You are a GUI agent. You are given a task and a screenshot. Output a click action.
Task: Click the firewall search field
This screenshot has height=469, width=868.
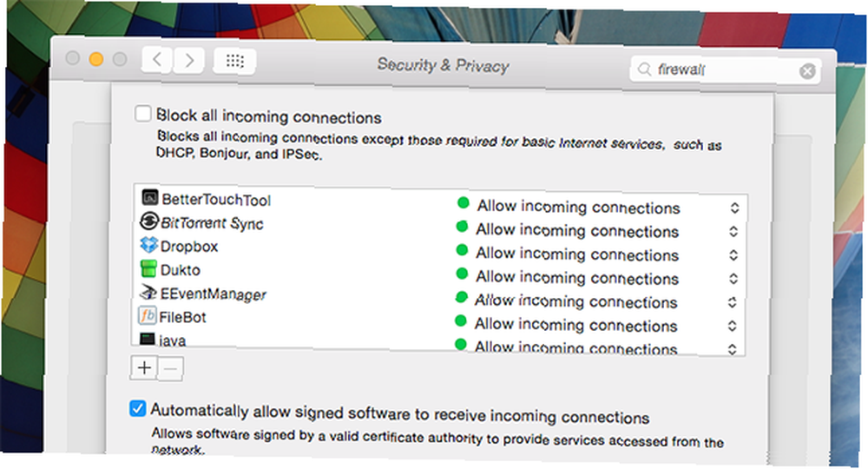725,70
